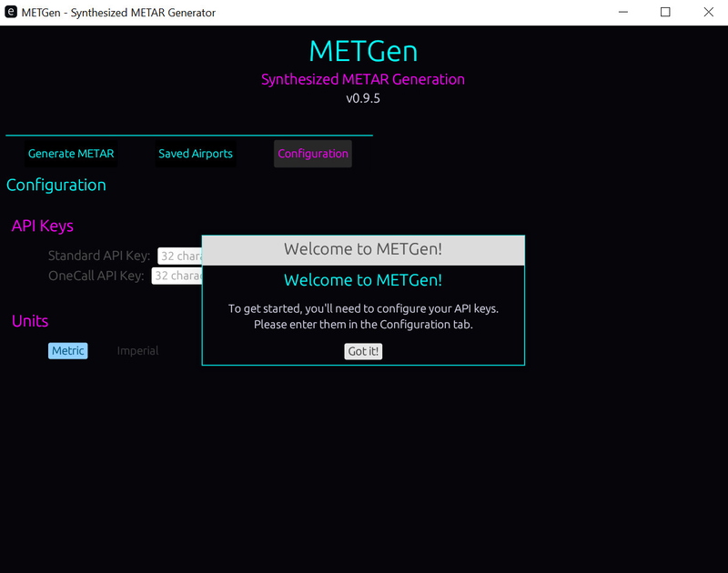
Task: Open the Generate METAR tab
Action: point(70,154)
